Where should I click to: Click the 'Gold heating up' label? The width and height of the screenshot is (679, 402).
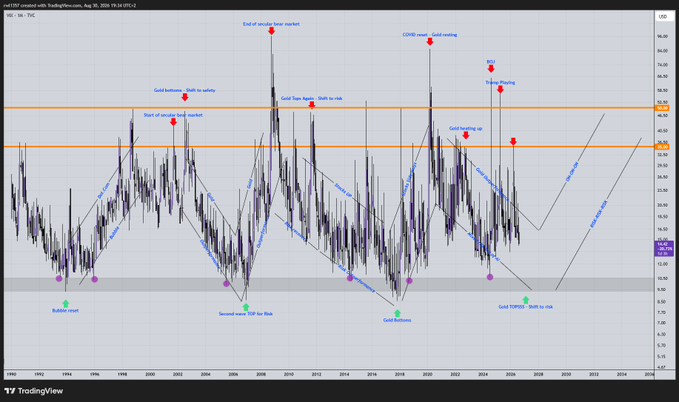pyautogui.click(x=466, y=129)
